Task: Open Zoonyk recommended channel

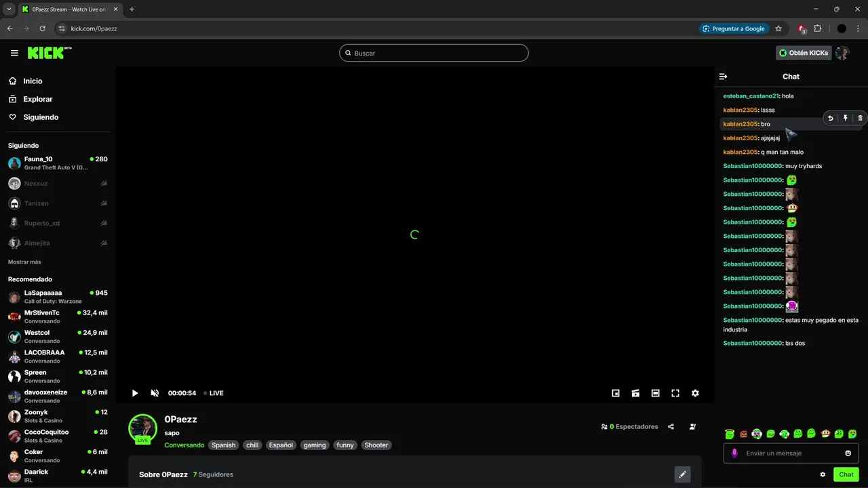Action: tap(58, 416)
